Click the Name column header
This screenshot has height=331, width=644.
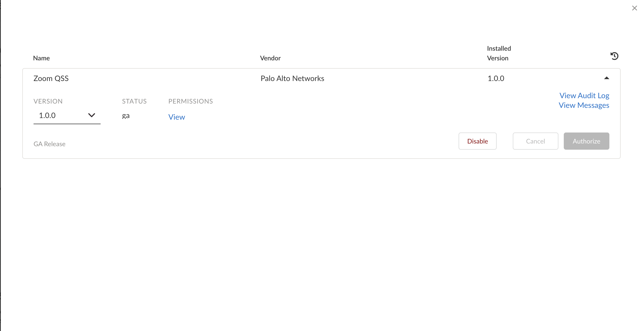[41, 58]
